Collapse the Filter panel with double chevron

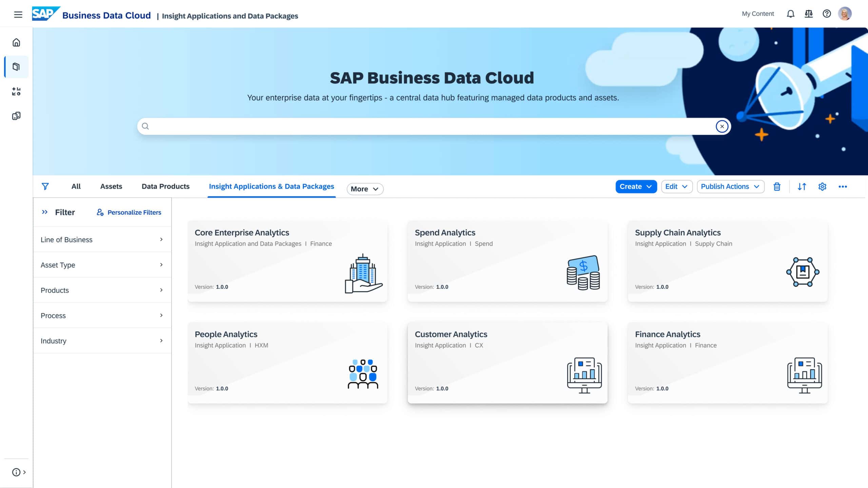pos(44,212)
